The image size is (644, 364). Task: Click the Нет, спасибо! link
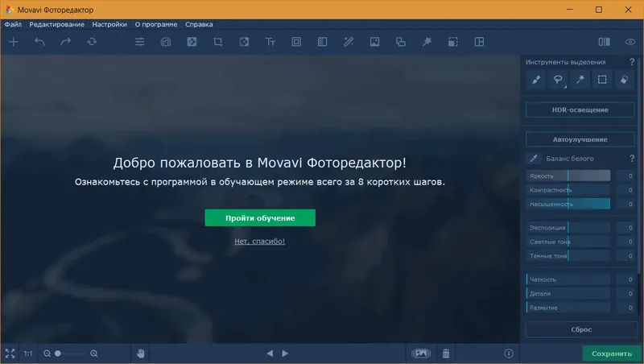tap(259, 241)
